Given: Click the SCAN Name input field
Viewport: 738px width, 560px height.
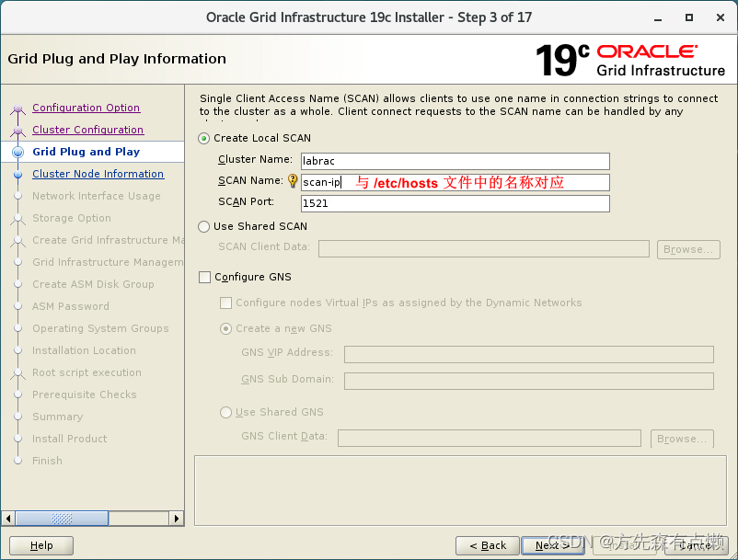Looking at the screenshot, I should point(455,182).
